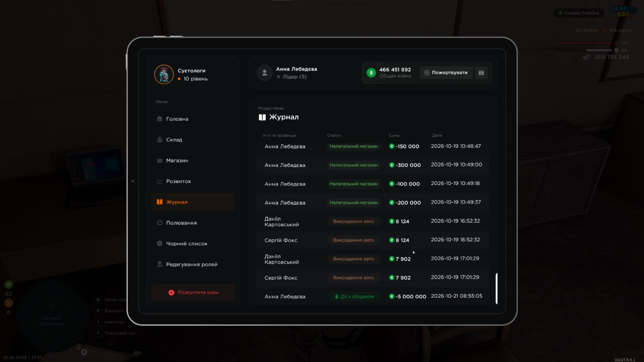Screen dimensions: 644x362
Task: Click the Чорний список minus icon
Action: tap(159, 243)
